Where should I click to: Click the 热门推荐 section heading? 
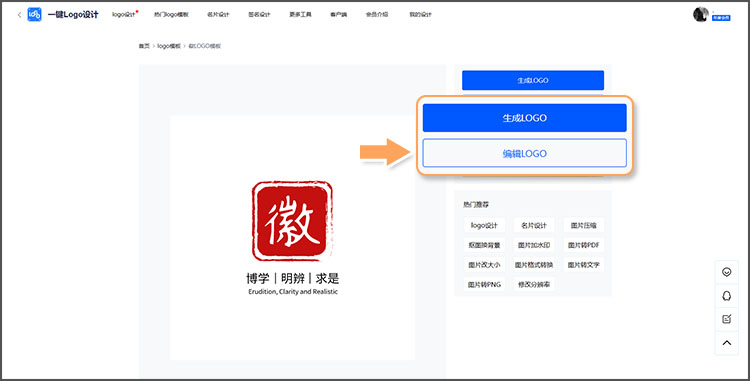point(476,204)
